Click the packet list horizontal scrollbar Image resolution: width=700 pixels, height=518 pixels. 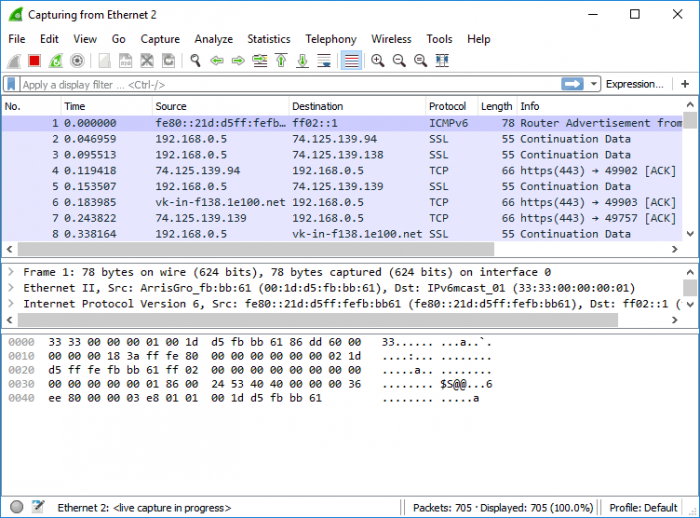coord(256,249)
